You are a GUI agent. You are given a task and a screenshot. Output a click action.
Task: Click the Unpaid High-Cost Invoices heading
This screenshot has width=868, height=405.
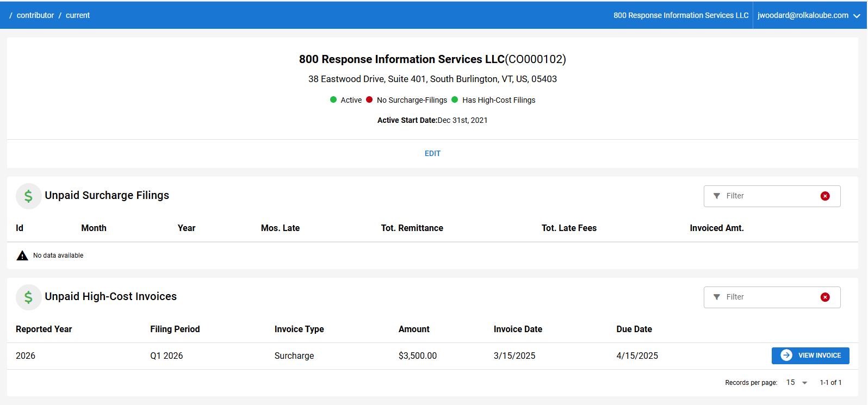click(x=111, y=297)
